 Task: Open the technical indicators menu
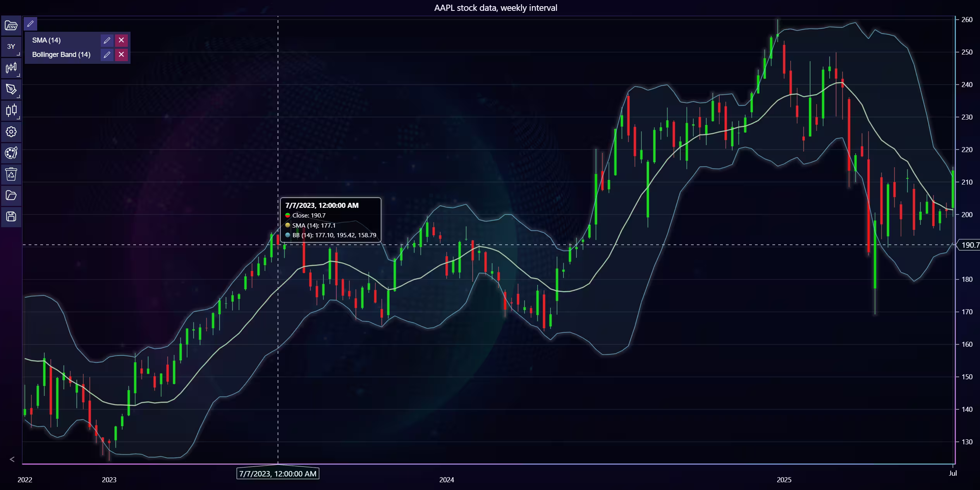click(11, 110)
